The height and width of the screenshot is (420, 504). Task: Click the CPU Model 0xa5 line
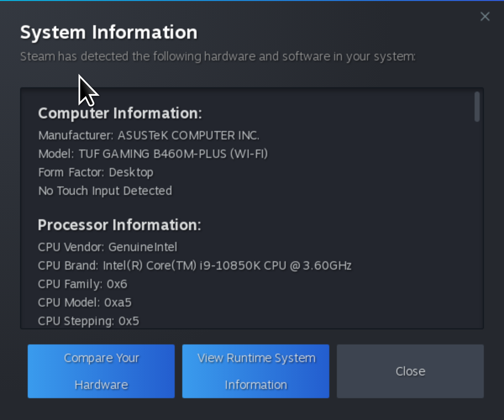84,302
